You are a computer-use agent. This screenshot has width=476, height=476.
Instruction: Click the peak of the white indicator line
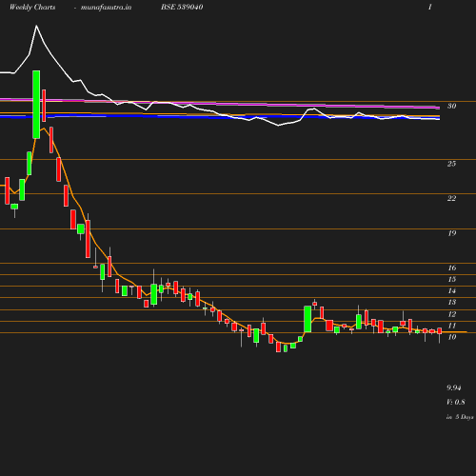tap(36, 26)
